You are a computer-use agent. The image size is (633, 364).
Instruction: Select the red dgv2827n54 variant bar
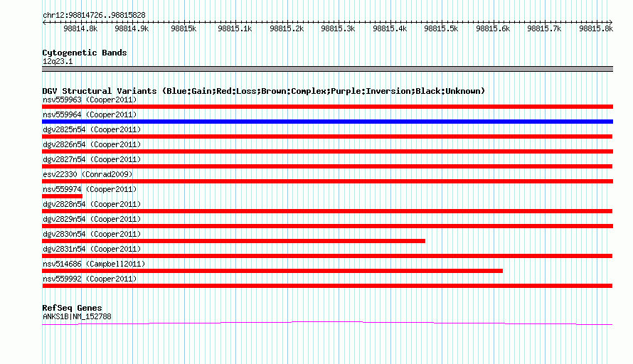tap(327, 166)
